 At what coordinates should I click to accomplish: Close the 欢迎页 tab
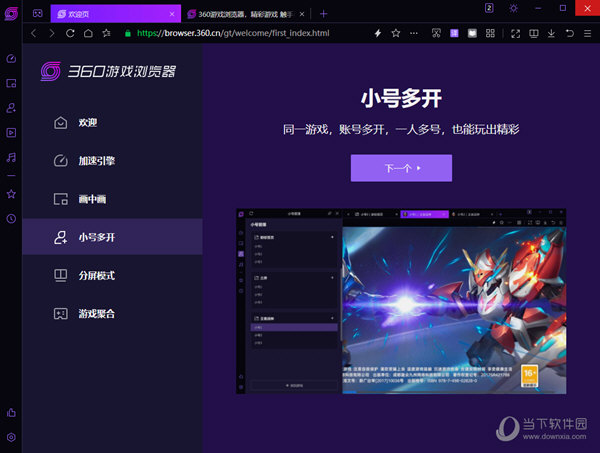(172, 14)
